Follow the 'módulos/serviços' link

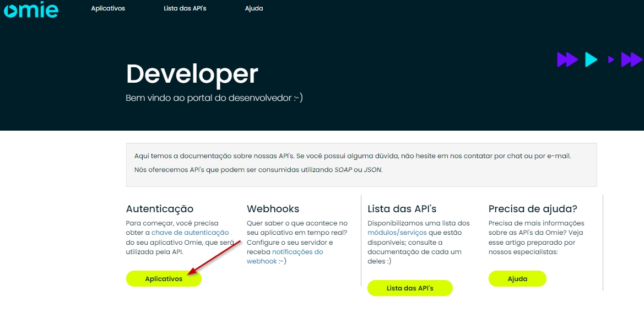coord(394,233)
